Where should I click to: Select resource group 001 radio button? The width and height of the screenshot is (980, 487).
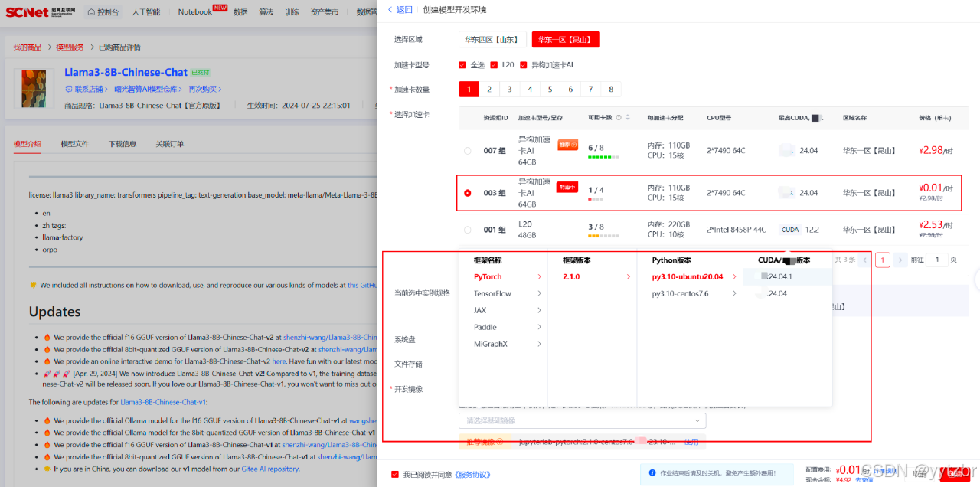[x=467, y=229]
